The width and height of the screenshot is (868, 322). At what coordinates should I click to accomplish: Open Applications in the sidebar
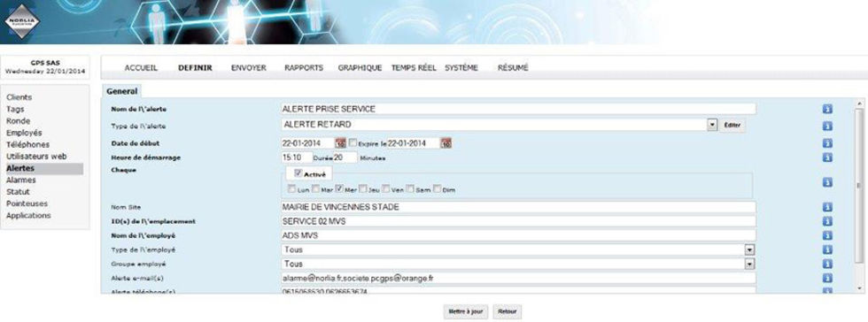click(x=28, y=216)
